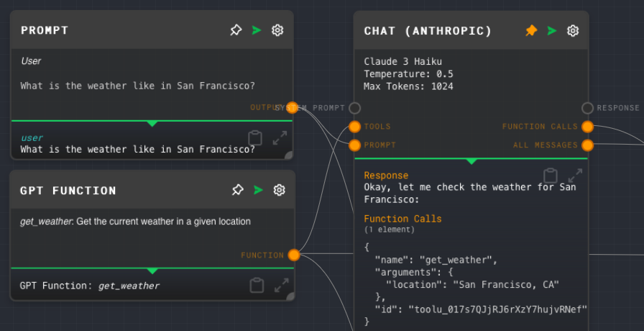Click the get_weather description text
644x331 pixels.
(136, 222)
